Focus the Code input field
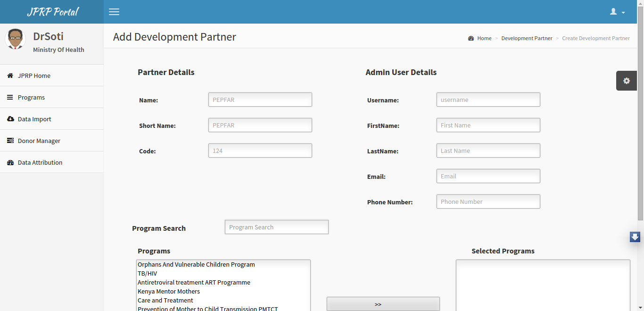Viewport: 644px width, 311px height. point(260,151)
